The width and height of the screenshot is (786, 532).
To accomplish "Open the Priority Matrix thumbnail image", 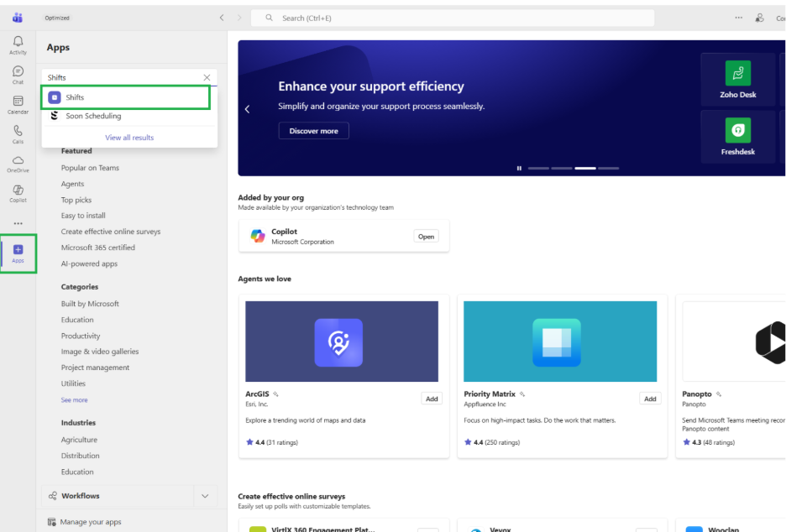I will point(560,342).
